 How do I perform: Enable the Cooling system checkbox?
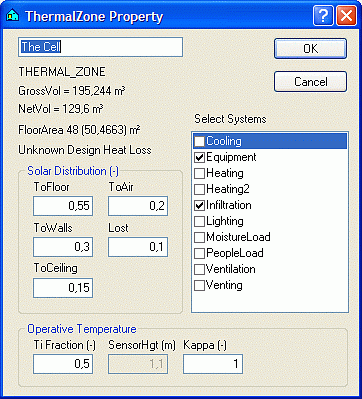pyautogui.click(x=199, y=141)
